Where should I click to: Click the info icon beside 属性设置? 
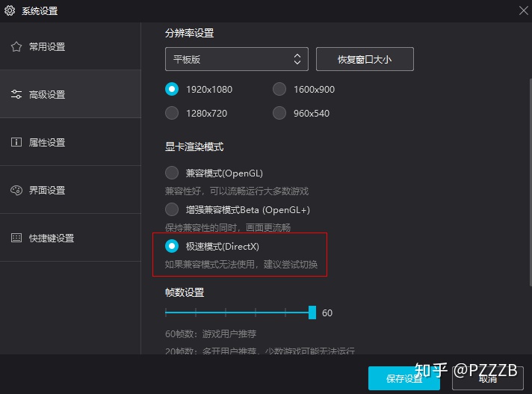coord(16,142)
